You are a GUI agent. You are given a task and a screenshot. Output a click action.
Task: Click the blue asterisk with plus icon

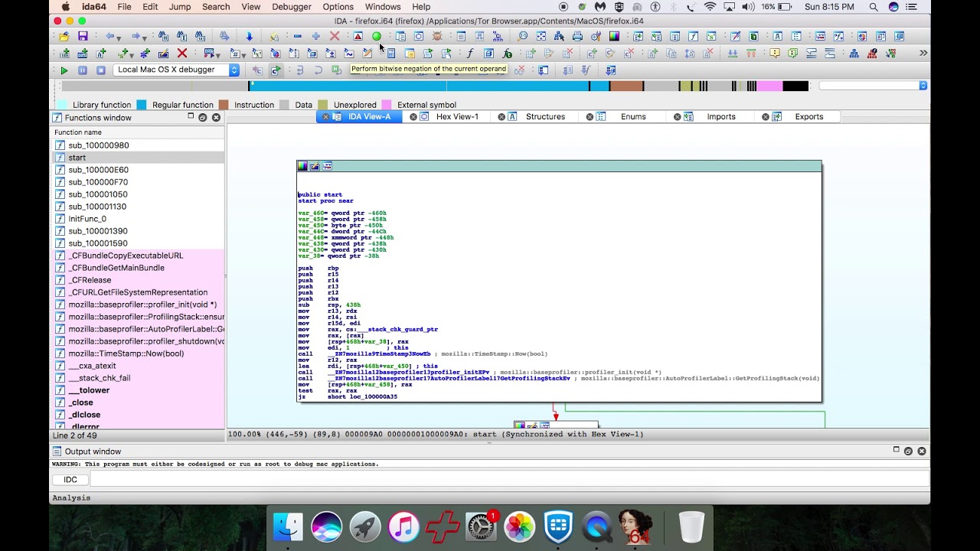(x=145, y=53)
